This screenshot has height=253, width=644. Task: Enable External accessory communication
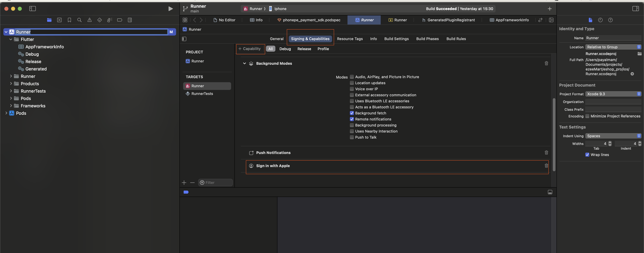(x=352, y=95)
